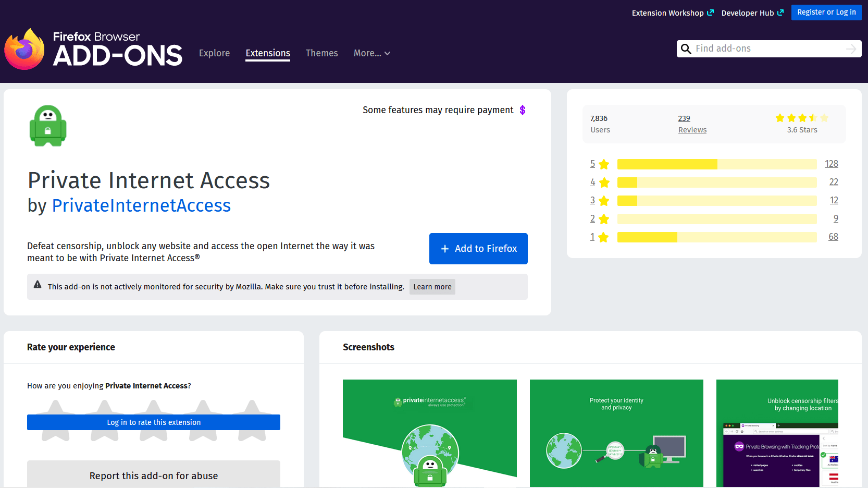Viewport: 868px width, 488px height.
Task: Click the 3.6 stars rating icons
Action: 802,118
